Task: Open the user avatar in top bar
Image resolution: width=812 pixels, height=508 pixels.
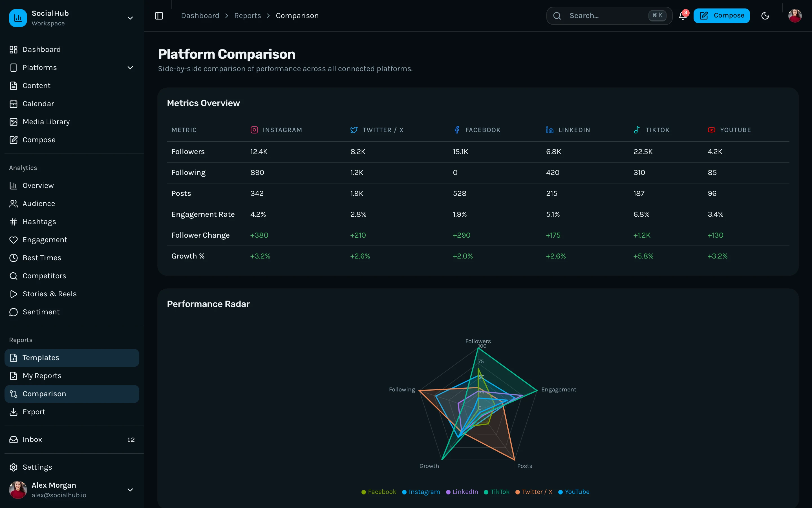Action: [795, 16]
